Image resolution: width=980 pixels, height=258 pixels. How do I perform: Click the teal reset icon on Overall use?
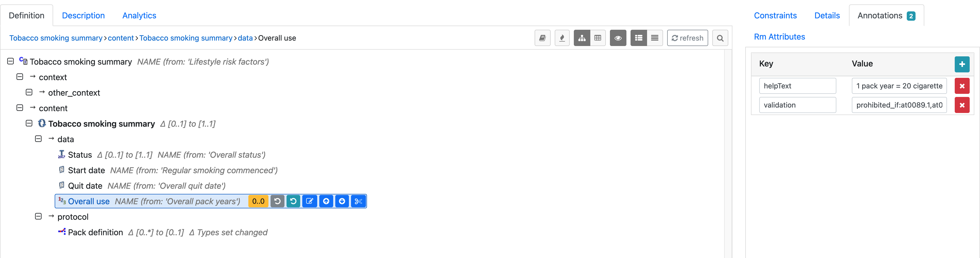pyautogui.click(x=293, y=201)
